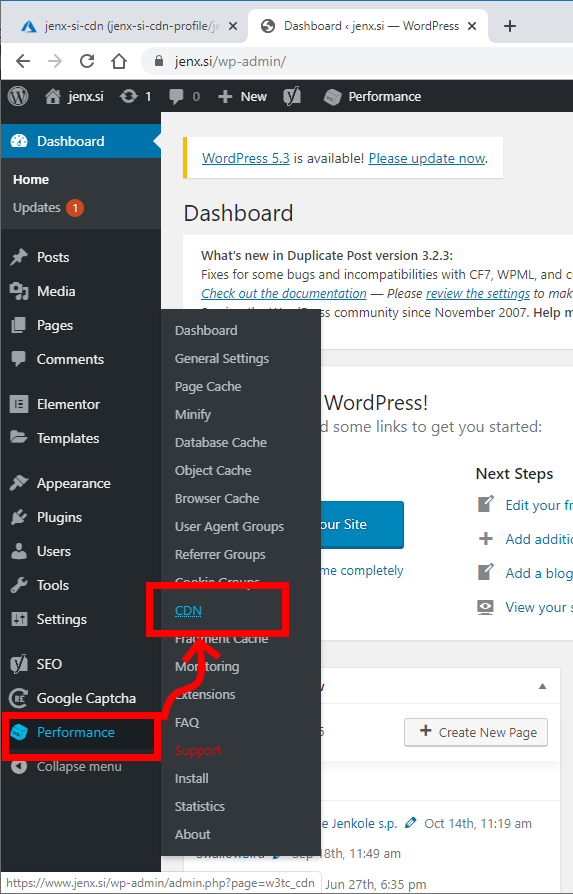Click the Tools wrench icon

click(19, 585)
